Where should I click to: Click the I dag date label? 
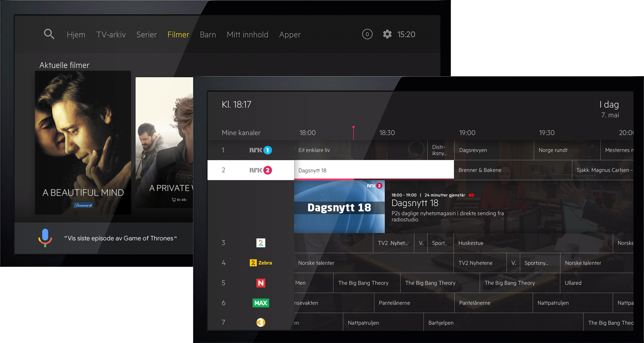[609, 105]
